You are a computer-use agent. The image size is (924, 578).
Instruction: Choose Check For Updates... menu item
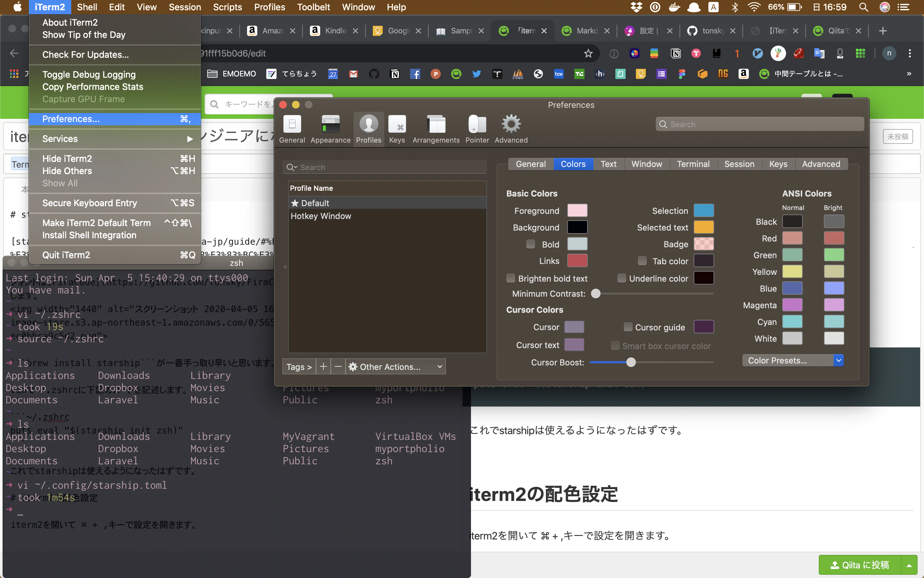point(115,55)
